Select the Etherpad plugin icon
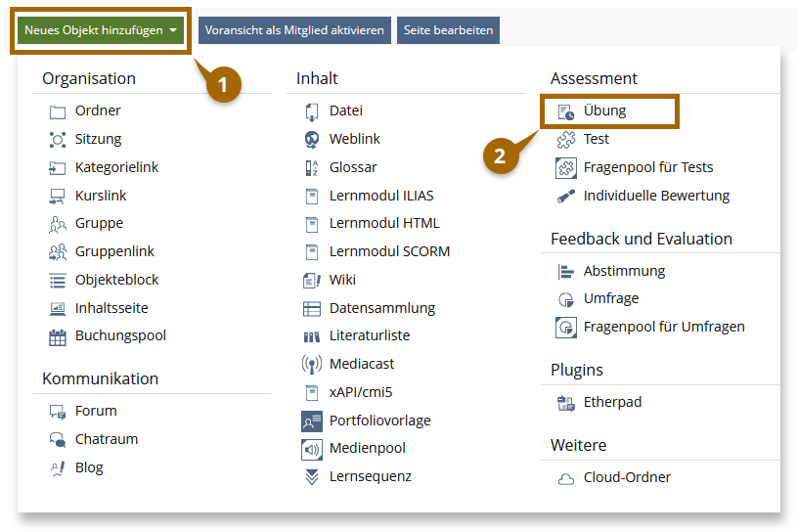The width and height of the screenshot is (797, 532). coord(565,403)
